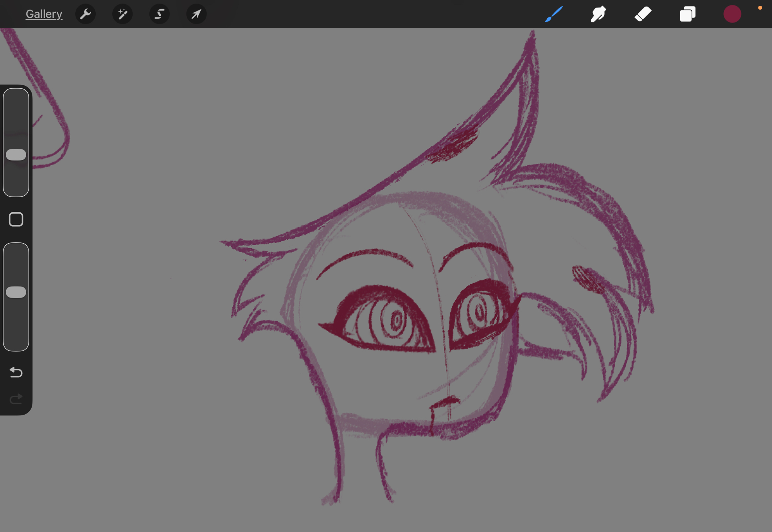
Task: Select the Smudge finger tool
Action: 598,14
